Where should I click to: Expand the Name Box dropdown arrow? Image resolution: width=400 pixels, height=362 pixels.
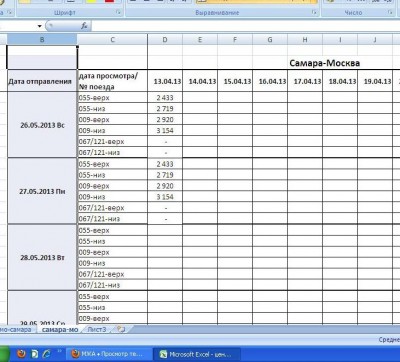(40, 26)
